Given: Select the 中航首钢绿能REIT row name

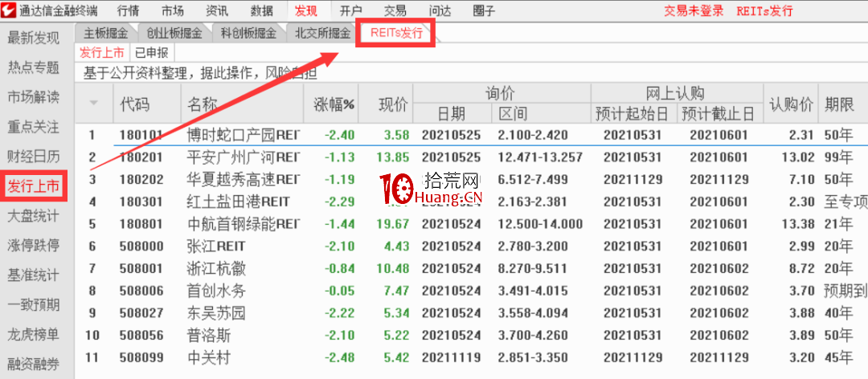Looking at the screenshot, I should click(x=244, y=224).
